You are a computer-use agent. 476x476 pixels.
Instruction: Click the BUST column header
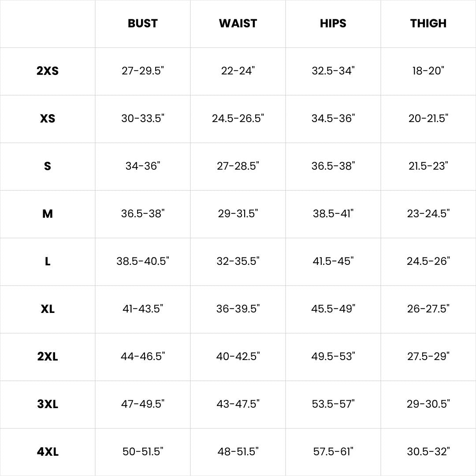tap(143, 23)
